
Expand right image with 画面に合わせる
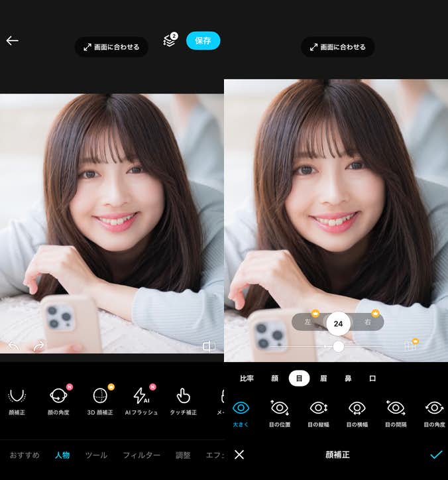337,46
